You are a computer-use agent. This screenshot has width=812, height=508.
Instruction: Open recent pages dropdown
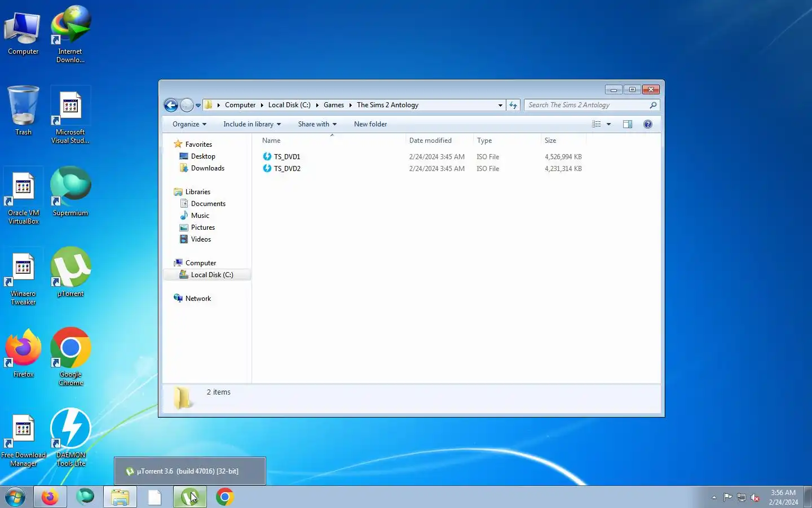(x=198, y=106)
